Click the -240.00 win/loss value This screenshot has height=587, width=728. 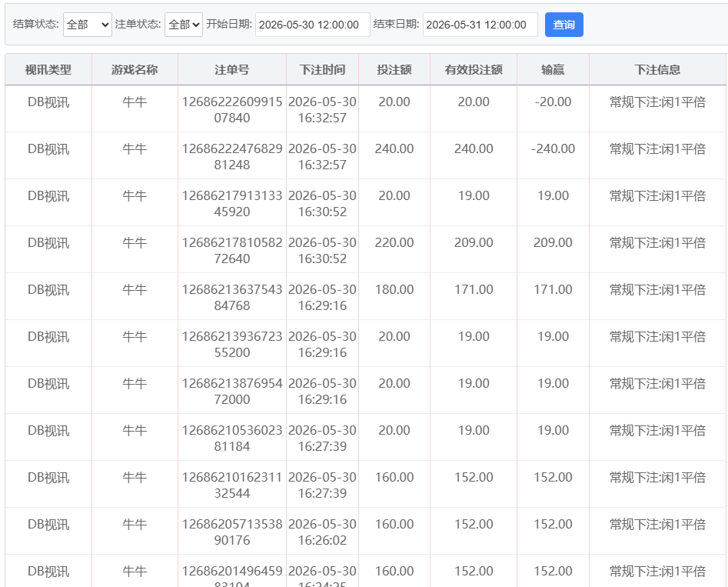pos(553,148)
